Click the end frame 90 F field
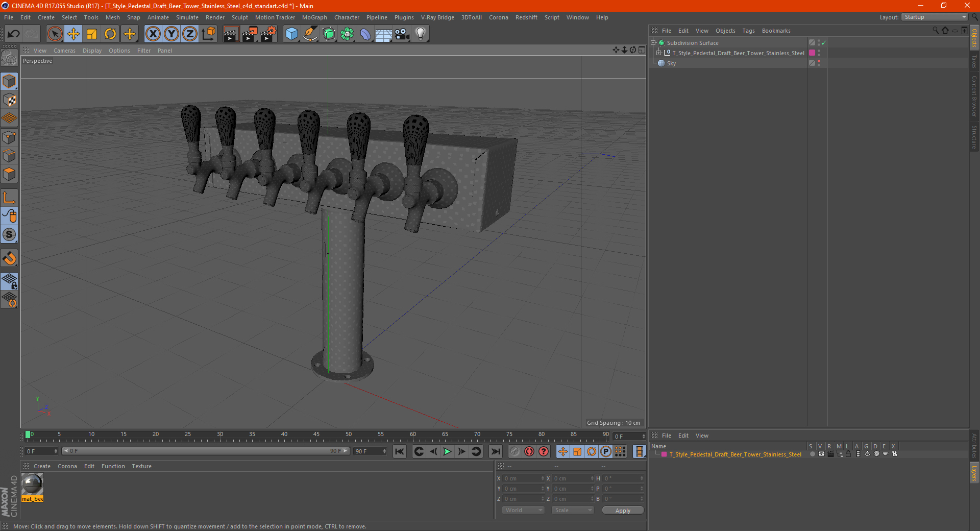This screenshot has height=531, width=980. (371, 451)
